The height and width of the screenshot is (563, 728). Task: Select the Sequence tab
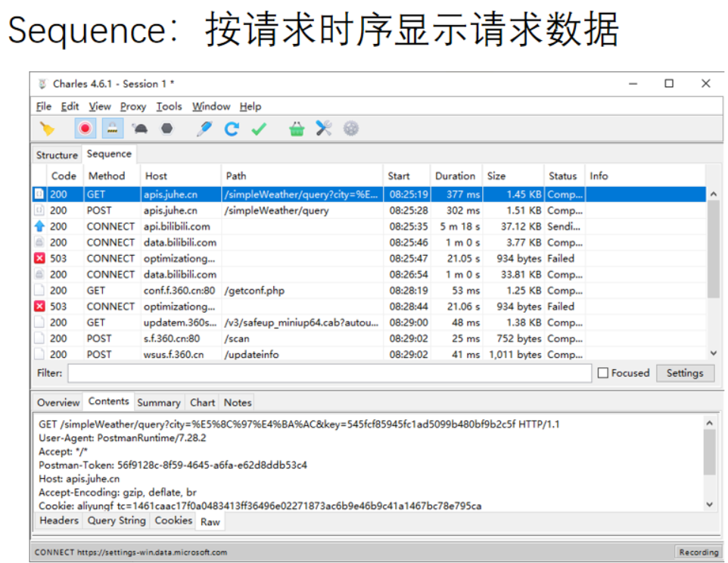point(109,154)
